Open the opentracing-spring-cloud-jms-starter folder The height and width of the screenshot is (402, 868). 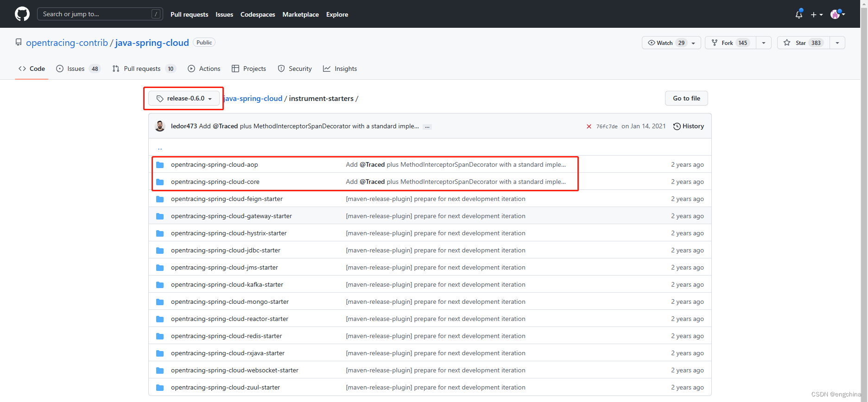coord(224,267)
